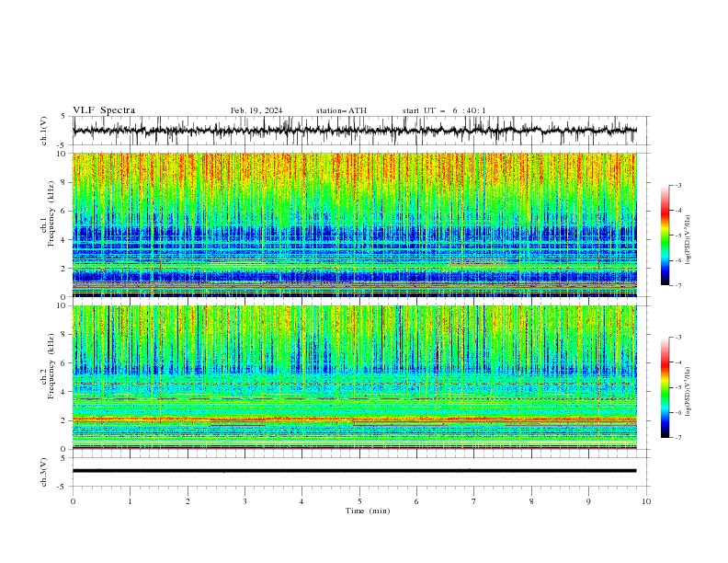Click tick label "10" on the time axis
The height and width of the screenshot is (563, 728).
tap(646, 501)
